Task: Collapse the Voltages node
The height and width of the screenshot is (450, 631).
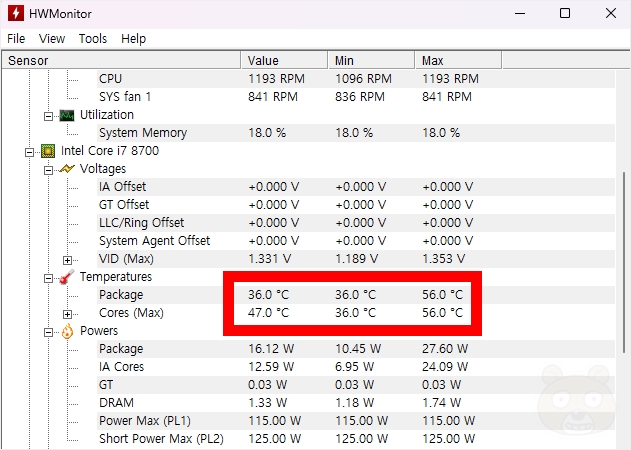Action: pos(48,170)
